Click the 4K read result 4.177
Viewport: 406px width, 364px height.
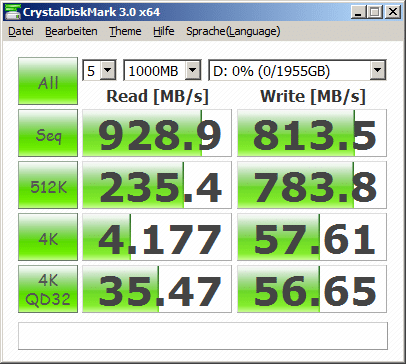click(x=157, y=237)
